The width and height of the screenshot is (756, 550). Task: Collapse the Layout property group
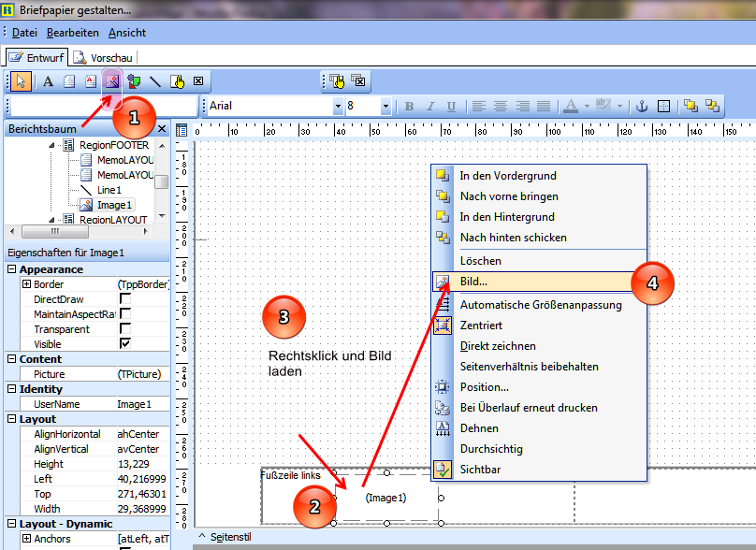(12, 418)
